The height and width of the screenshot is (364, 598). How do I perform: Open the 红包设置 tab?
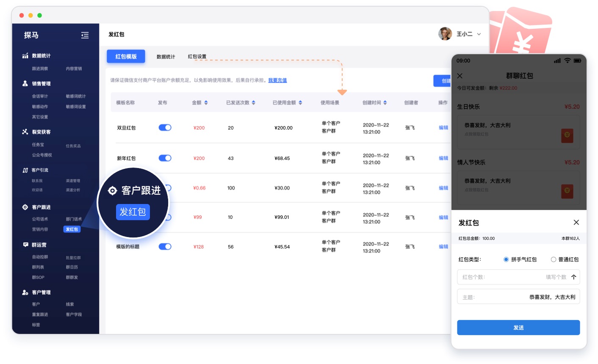click(197, 57)
